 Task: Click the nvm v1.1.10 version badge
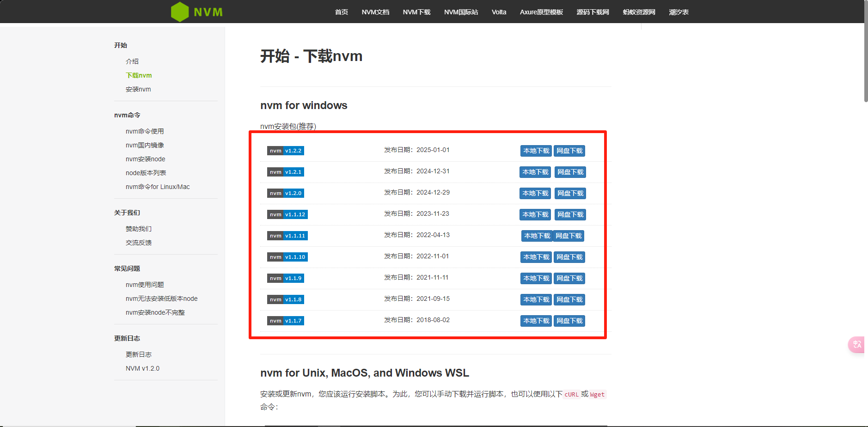pyautogui.click(x=287, y=257)
